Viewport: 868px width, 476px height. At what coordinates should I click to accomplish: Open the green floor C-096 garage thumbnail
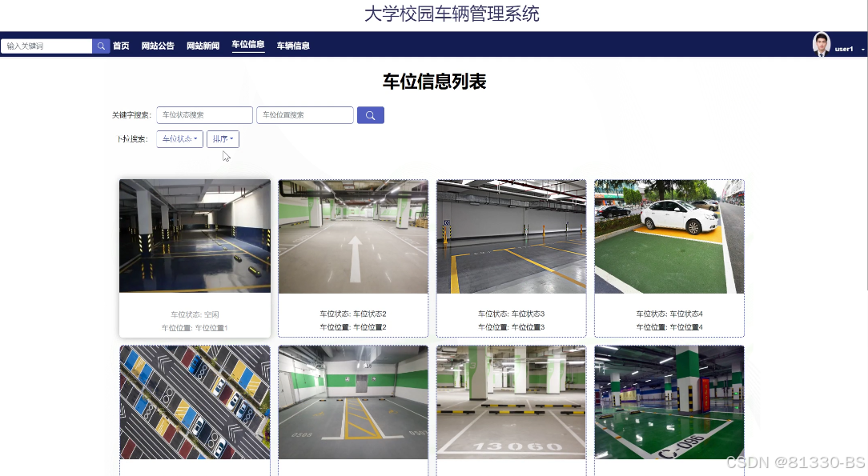click(x=669, y=402)
